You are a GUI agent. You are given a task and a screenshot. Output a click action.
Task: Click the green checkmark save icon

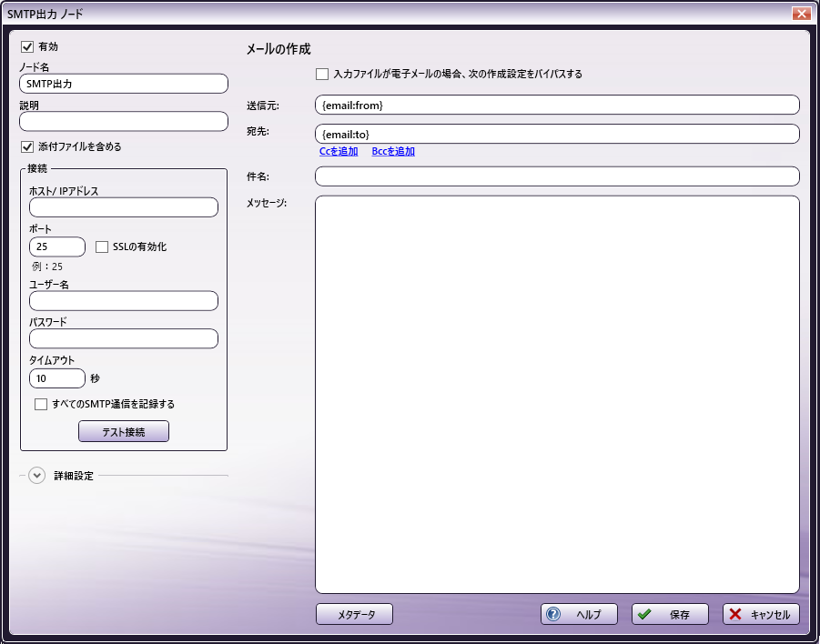pyautogui.click(x=644, y=614)
